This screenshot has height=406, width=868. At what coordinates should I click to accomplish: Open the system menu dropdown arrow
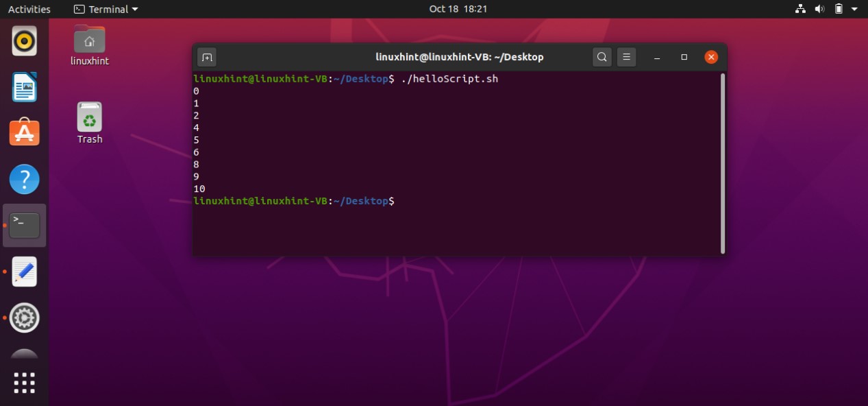tap(855, 9)
